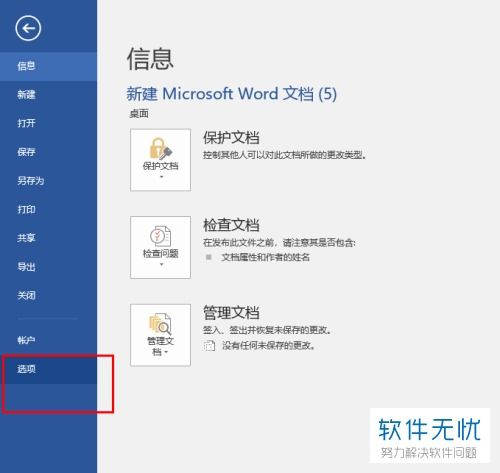Click the small document icon beside 没有任何未保存的更改
Viewport: 500px width, 473px height.
coord(209,346)
